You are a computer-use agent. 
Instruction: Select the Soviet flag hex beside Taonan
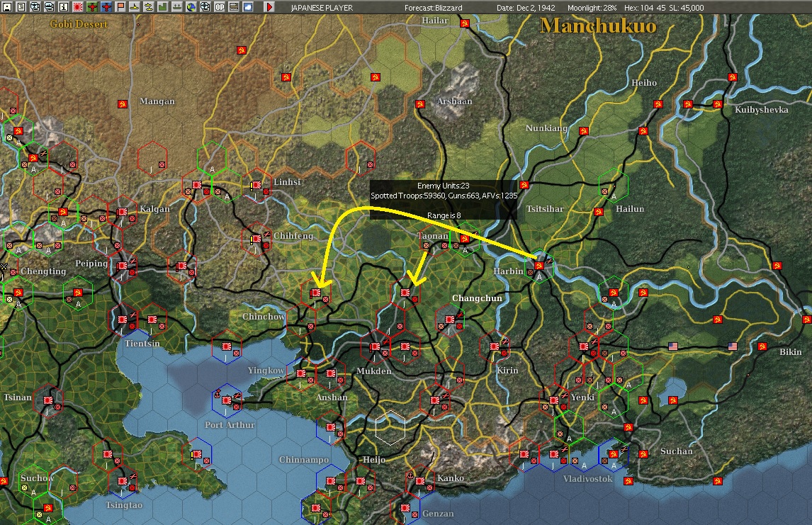click(465, 239)
